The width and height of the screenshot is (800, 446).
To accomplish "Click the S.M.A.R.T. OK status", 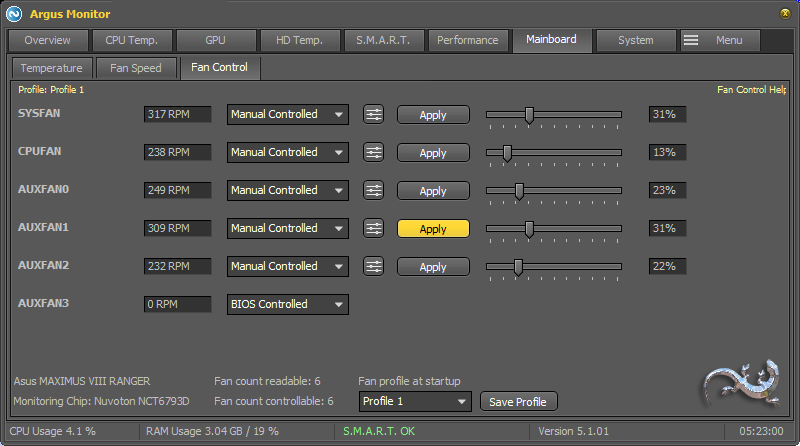I will tap(379, 431).
